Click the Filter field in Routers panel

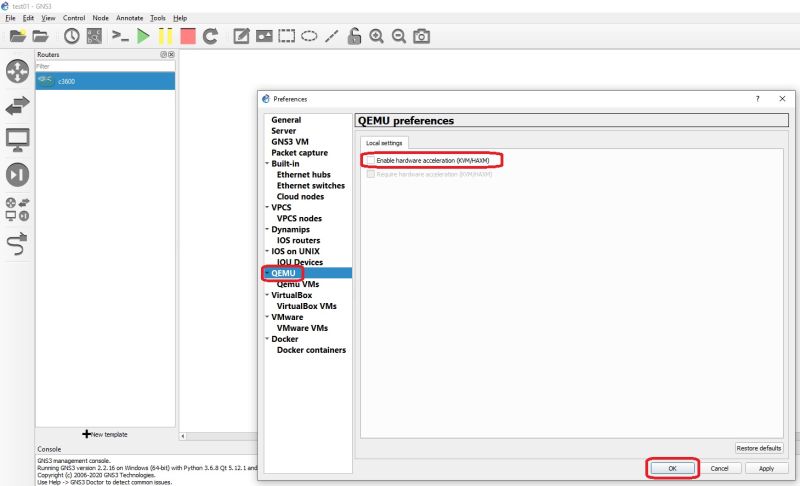[x=105, y=66]
